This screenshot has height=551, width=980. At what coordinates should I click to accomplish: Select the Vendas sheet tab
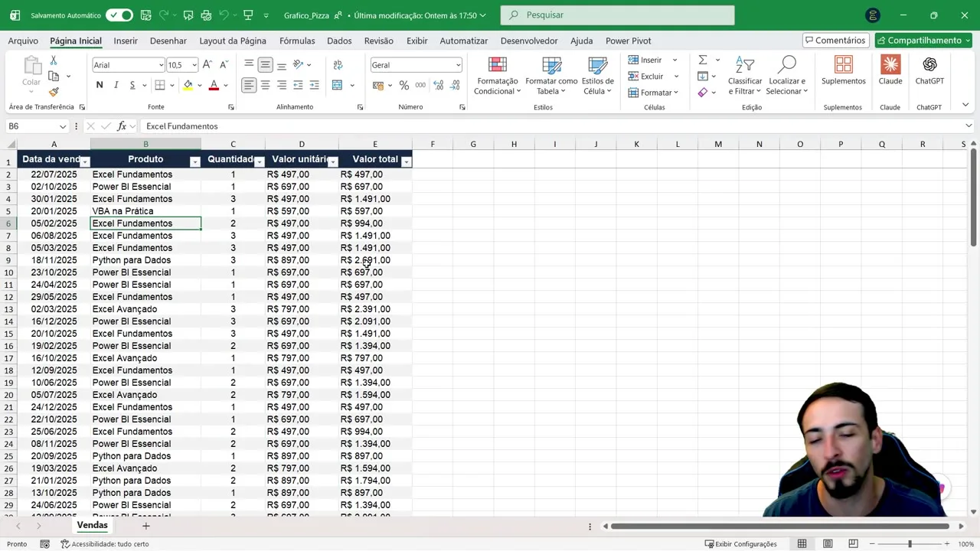coord(92,526)
